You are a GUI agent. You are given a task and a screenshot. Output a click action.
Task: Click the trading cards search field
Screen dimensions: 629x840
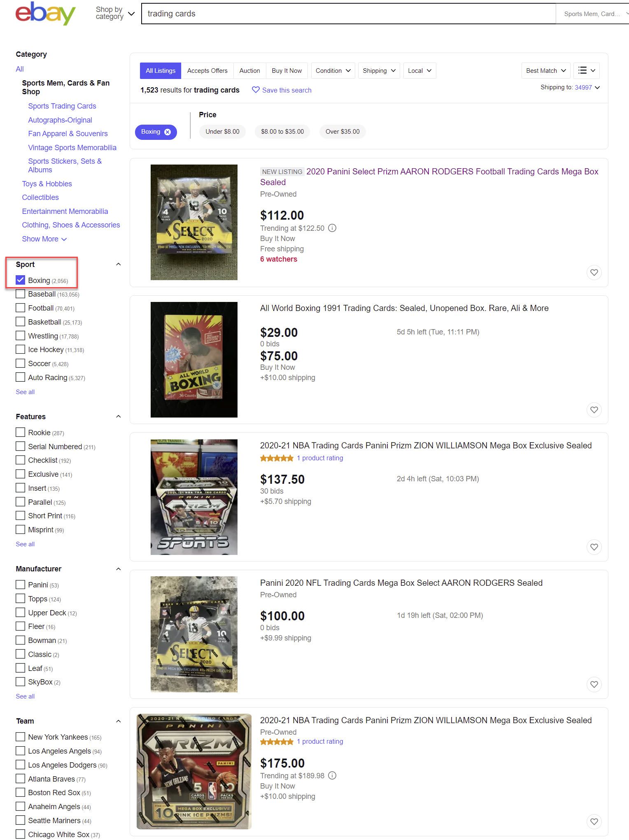pyautogui.click(x=348, y=14)
